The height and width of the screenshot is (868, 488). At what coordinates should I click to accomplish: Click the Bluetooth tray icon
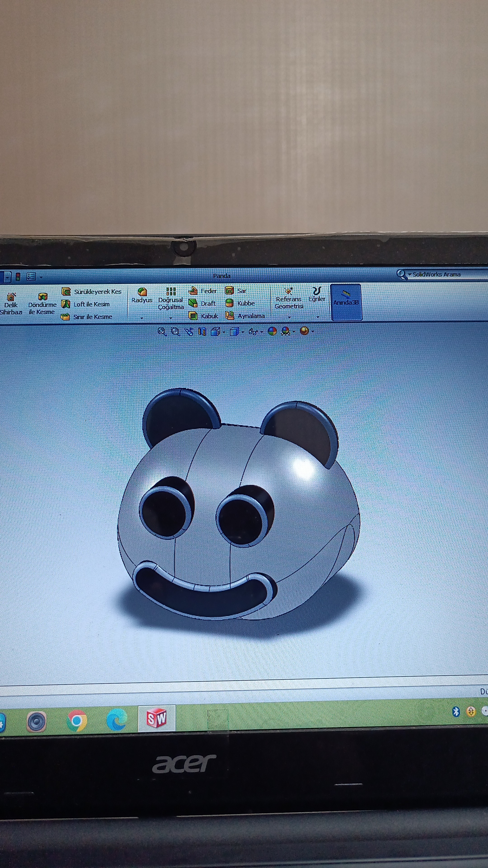pos(456,712)
